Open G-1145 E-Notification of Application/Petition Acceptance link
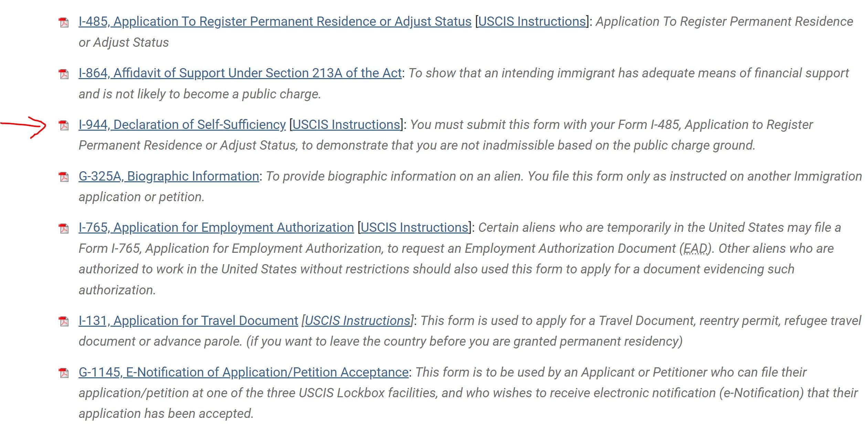This screenshot has width=868, height=433. point(244,372)
